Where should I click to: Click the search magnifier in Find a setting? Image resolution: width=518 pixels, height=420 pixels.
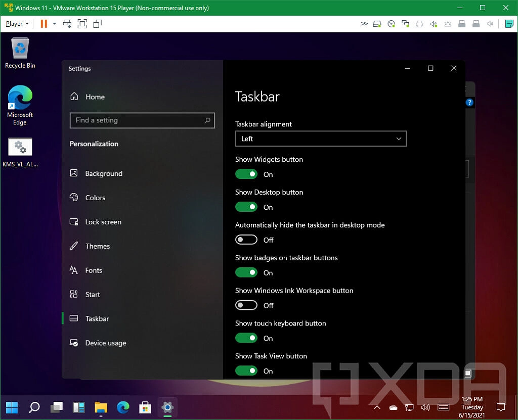click(x=207, y=120)
